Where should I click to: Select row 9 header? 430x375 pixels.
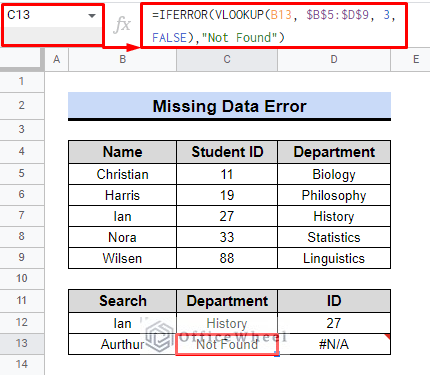[22, 258]
